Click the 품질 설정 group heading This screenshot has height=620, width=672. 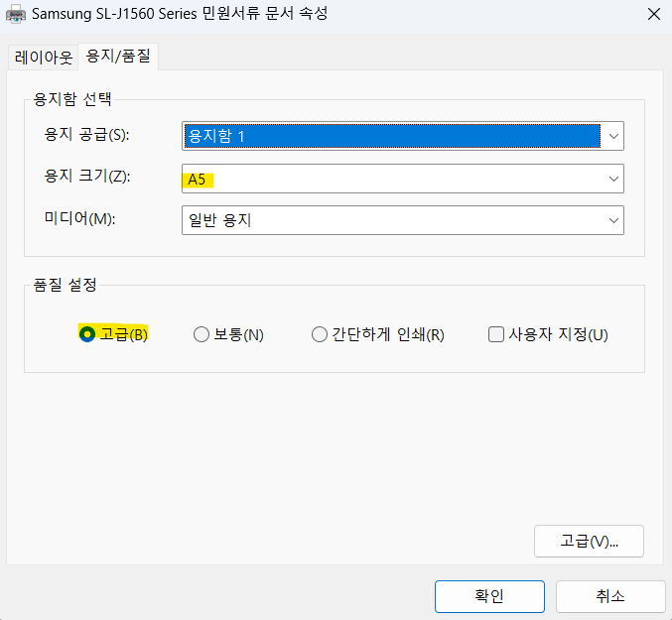[x=66, y=285]
